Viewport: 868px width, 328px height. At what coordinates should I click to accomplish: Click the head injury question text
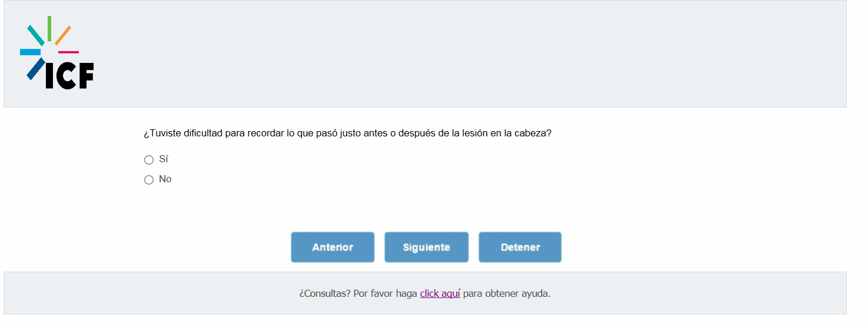point(347,133)
